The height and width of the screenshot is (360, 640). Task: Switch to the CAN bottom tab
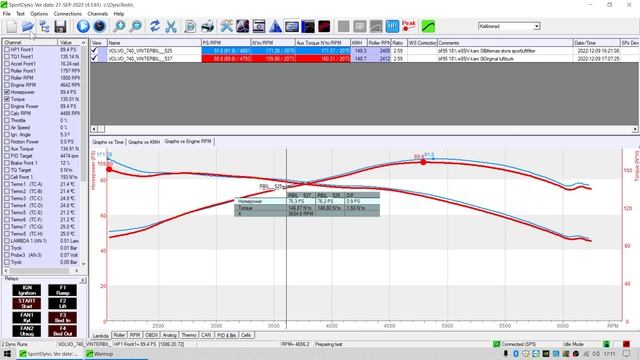(206, 335)
